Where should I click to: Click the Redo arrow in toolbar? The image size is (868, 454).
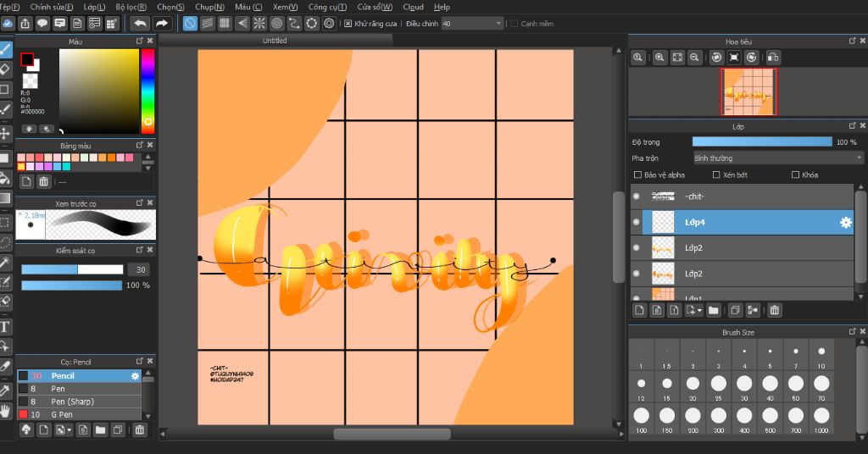point(161,23)
